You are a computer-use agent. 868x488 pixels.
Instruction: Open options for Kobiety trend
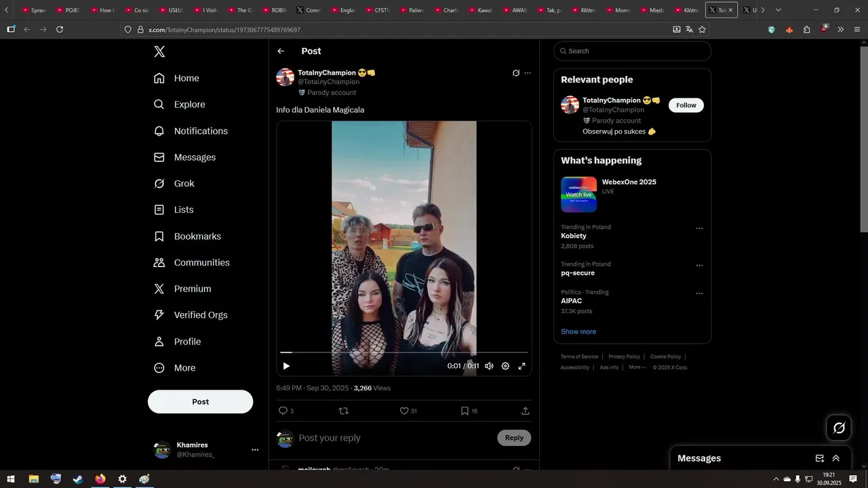pos(699,228)
